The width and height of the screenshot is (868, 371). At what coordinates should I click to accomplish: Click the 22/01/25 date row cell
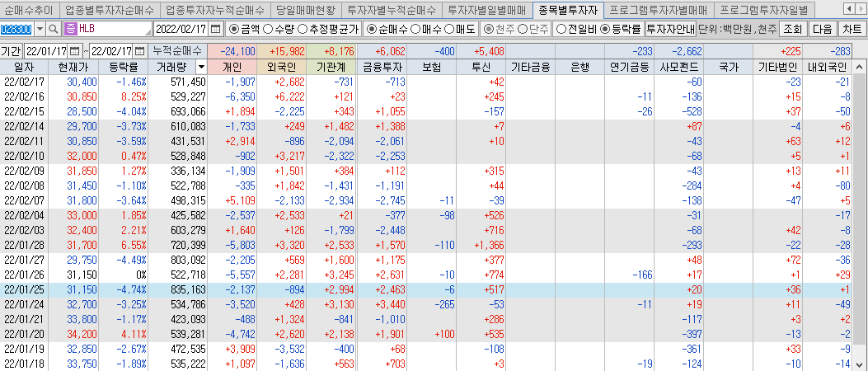click(24, 289)
